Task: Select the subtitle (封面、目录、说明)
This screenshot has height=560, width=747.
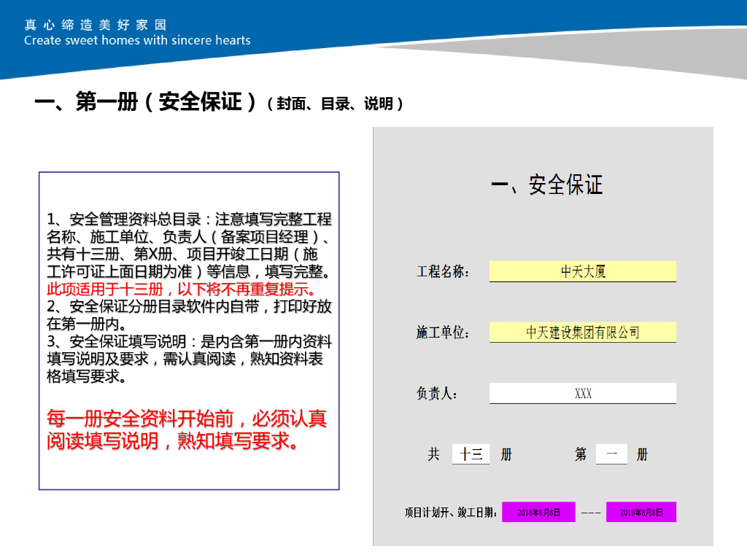Action: coord(336,104)
